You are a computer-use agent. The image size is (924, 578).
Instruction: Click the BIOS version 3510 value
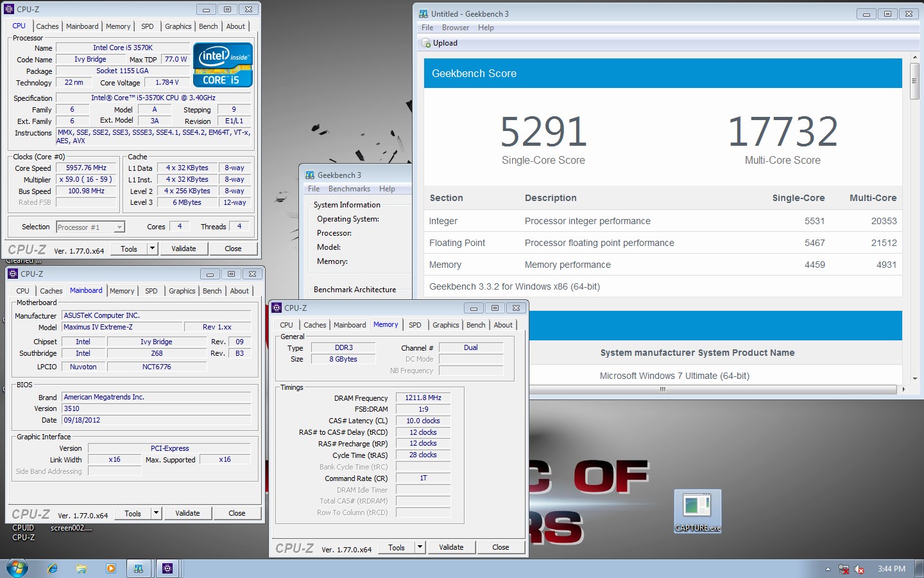pos(156,408)
